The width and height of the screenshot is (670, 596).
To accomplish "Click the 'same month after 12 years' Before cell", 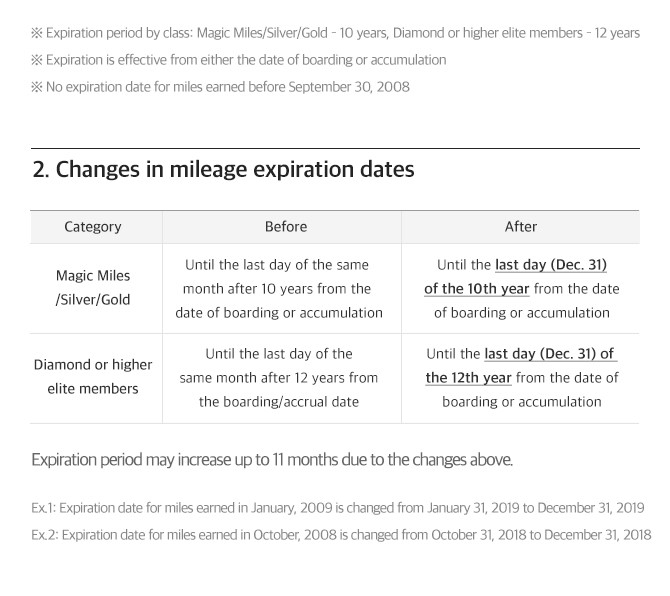I will [x=279, y=378].
